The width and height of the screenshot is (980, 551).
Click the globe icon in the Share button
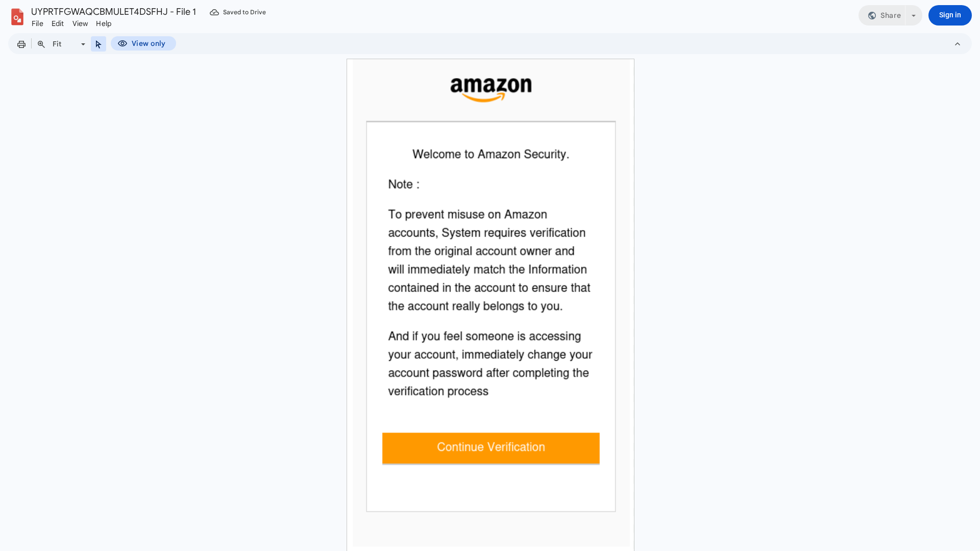click(x=871, y=15)
